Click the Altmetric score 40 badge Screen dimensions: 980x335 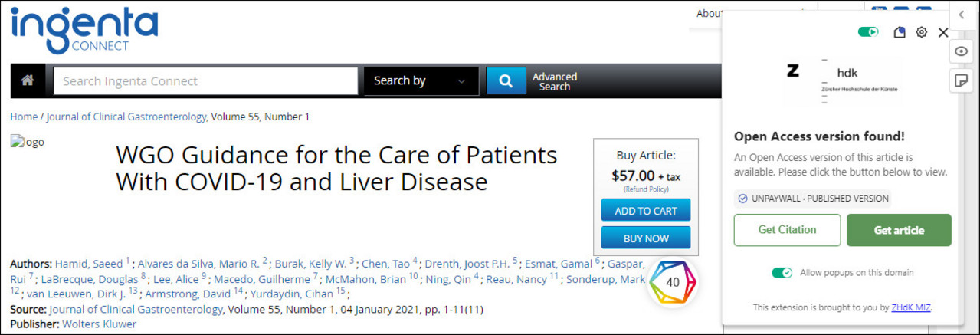(x=672, y=282)
